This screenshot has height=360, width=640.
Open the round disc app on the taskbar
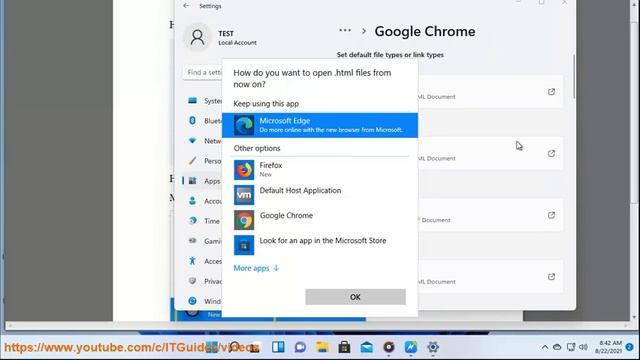tap(389, 347)
